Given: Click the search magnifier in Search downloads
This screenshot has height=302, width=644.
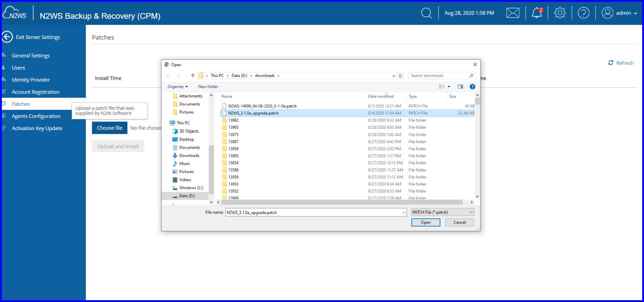Looking at the screenshot, I should pos(472,76).
